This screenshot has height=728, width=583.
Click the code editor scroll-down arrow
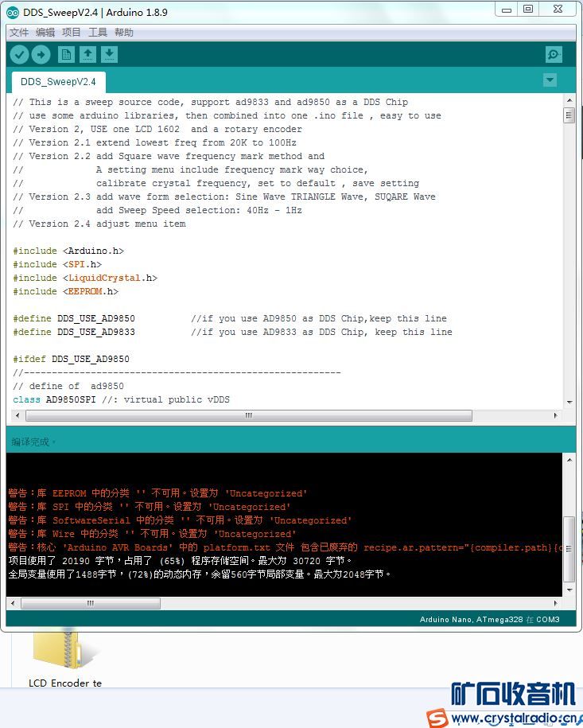(x=569, y=403)
